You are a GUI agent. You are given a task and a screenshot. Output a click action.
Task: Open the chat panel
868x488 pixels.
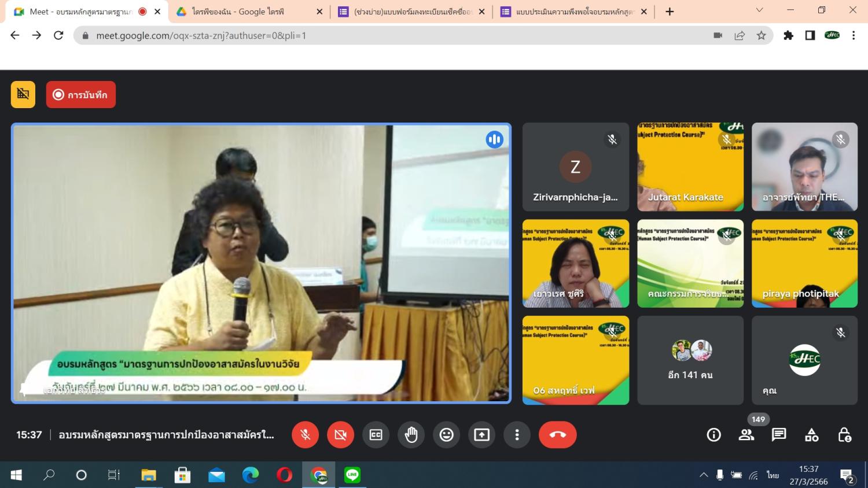coord(779,435)
